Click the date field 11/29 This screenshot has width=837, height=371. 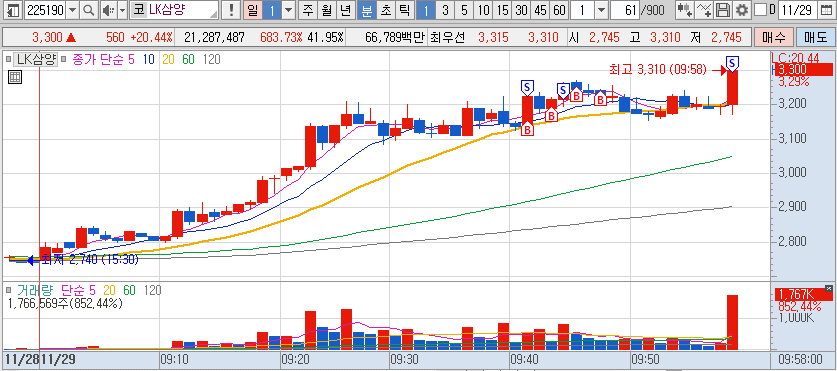tap(799, 10)
